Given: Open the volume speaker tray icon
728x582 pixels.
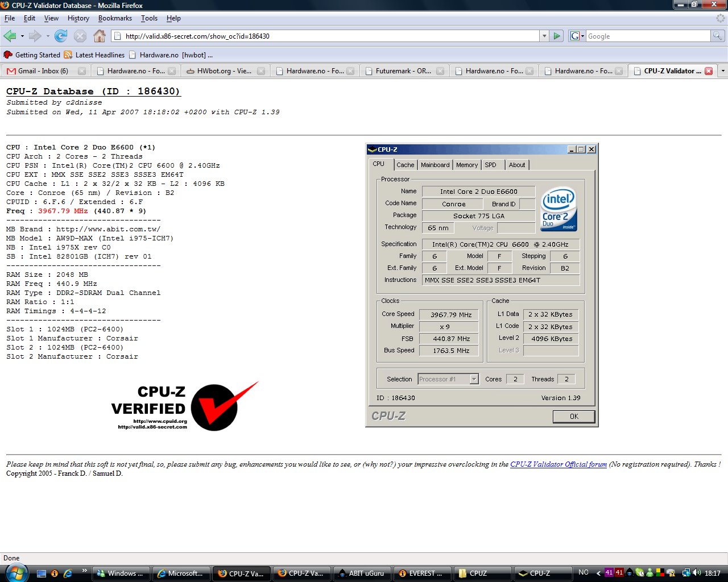Looking at the screenshot, I should [x=696, y=573].
